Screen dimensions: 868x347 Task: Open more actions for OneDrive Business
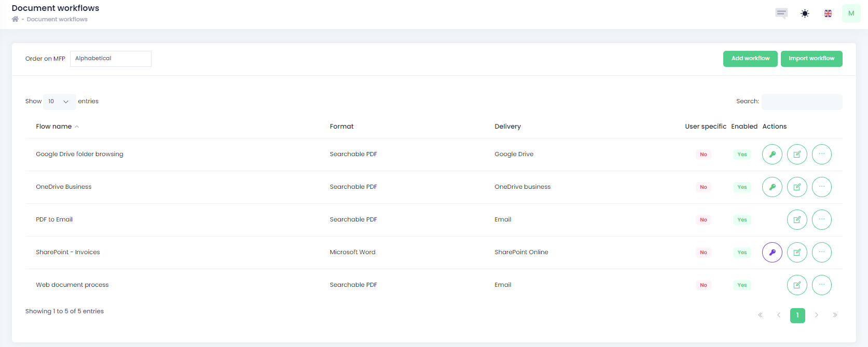point(822,187)
